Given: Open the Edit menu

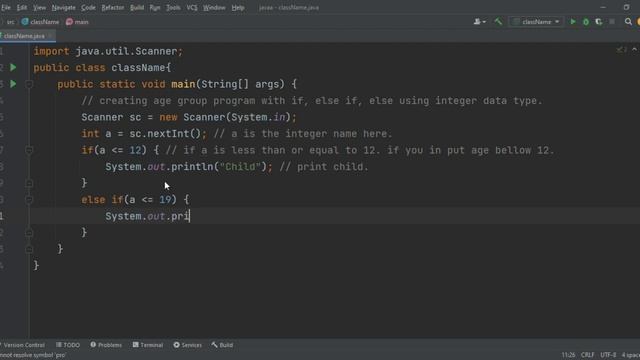Looking at the screenshot, I should (22, 7).
